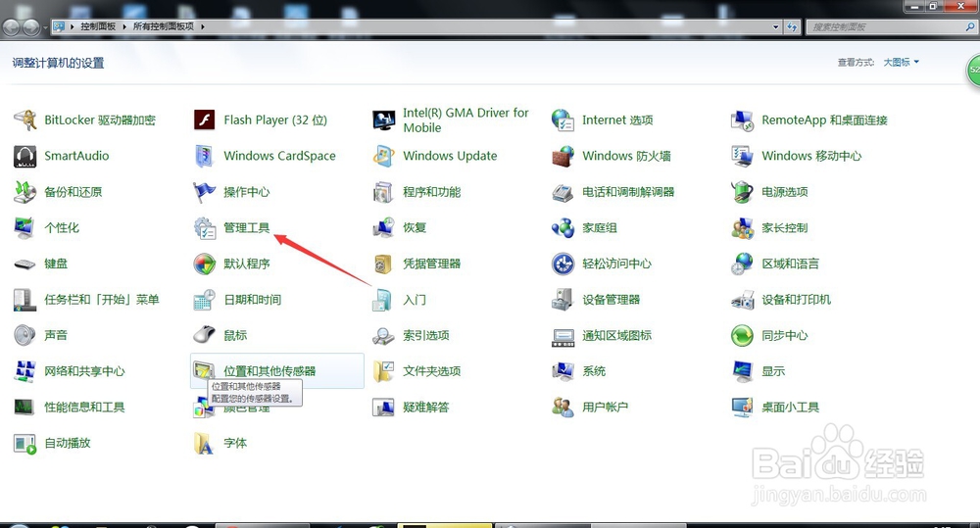Open RemoteApp 和桌面连接 icon

743,120
